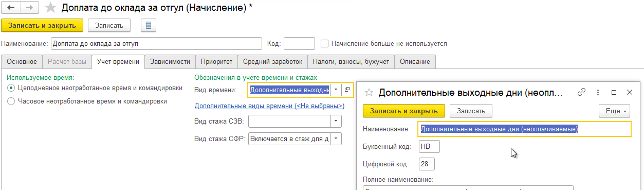
Task: Open Дополнительные виды времени link
Action: pos(269,106)
